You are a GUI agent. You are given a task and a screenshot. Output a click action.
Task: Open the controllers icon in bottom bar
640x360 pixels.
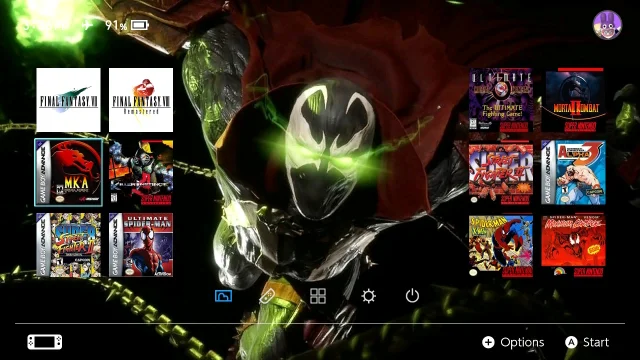[x=267, y=296]
